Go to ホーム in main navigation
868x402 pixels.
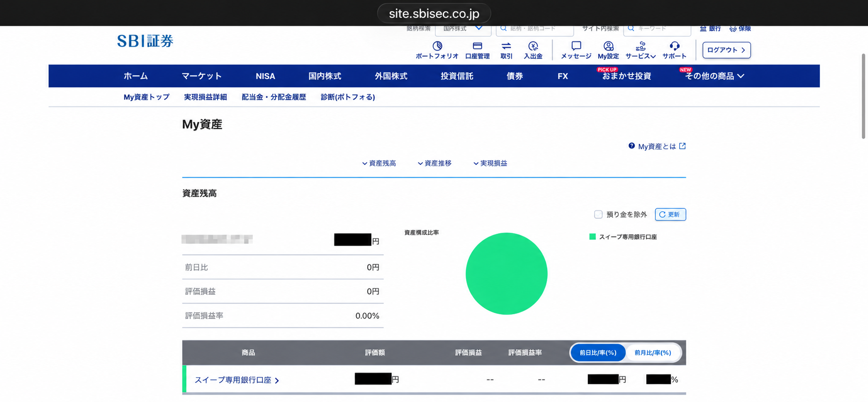[136, 76]
